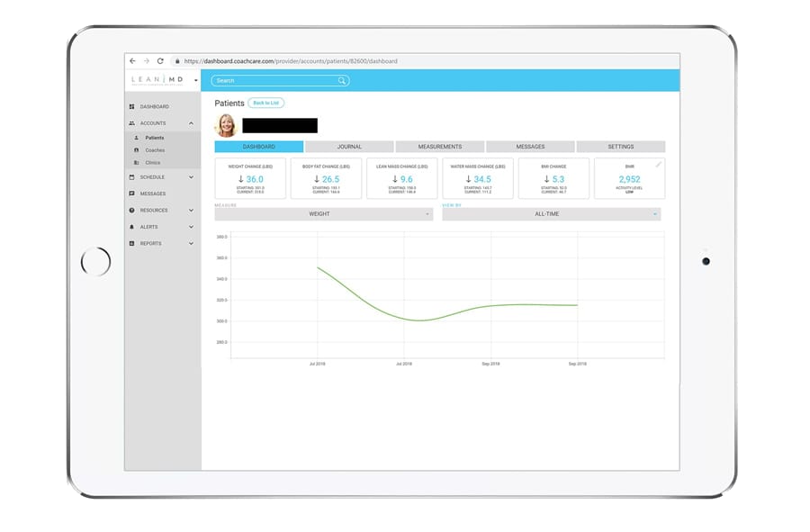
Task: Click the sidebar Dashboard grid icon
Action: 131,106
